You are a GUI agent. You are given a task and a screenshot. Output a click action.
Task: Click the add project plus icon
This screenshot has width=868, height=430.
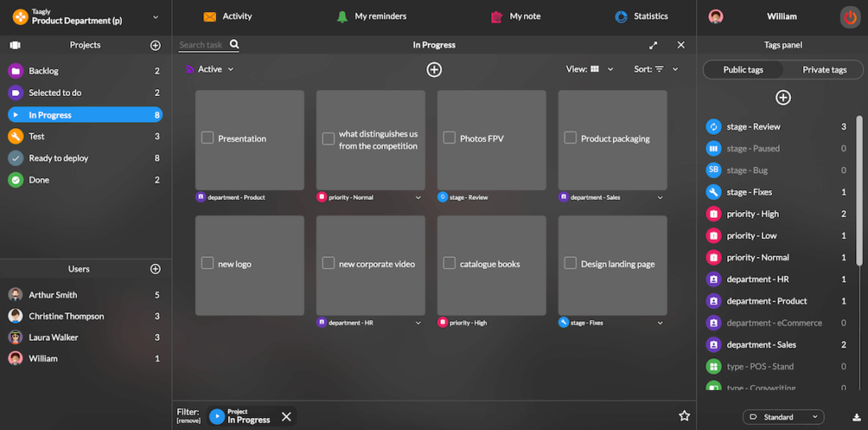pos(155,45)
